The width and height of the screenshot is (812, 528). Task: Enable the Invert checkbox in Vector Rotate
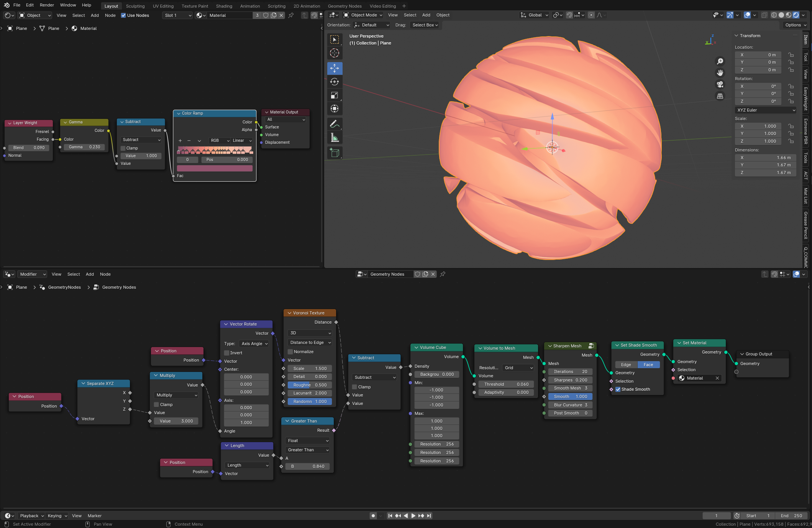(227, 353)
